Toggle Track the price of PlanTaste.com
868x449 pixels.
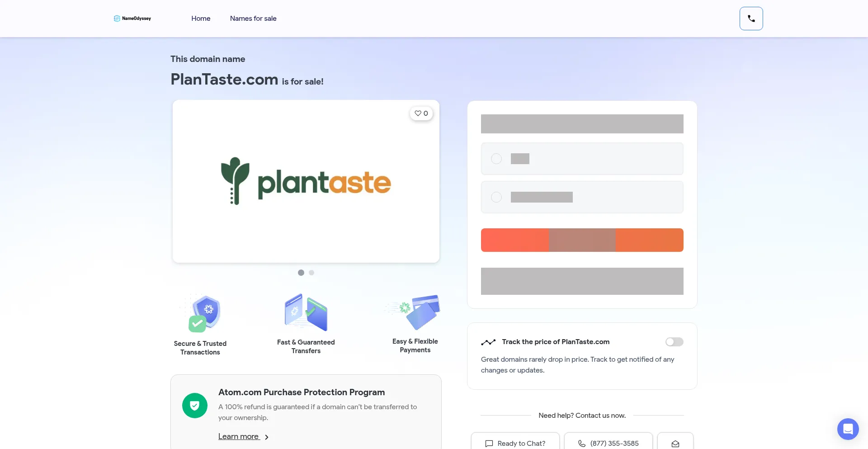(674, 342)
